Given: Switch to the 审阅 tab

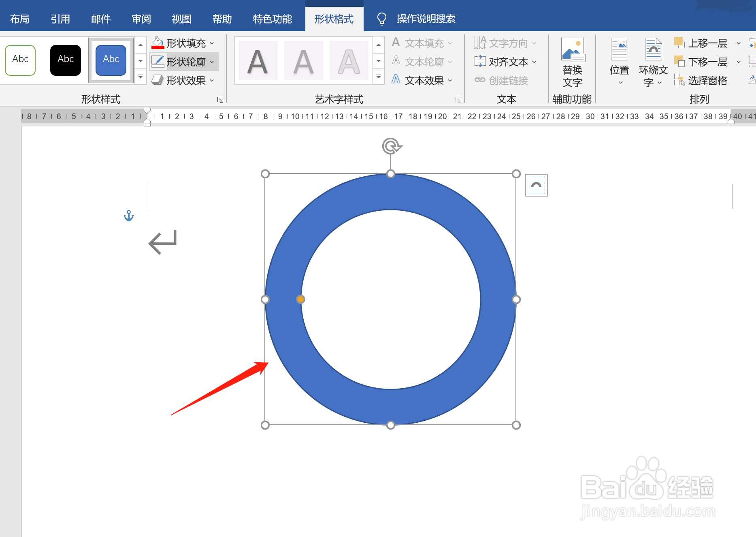Looking at the screenshot, I should point(141,19).
